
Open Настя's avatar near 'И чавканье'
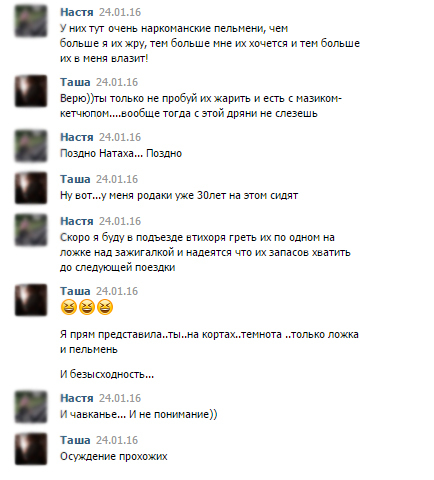point(31,407)
